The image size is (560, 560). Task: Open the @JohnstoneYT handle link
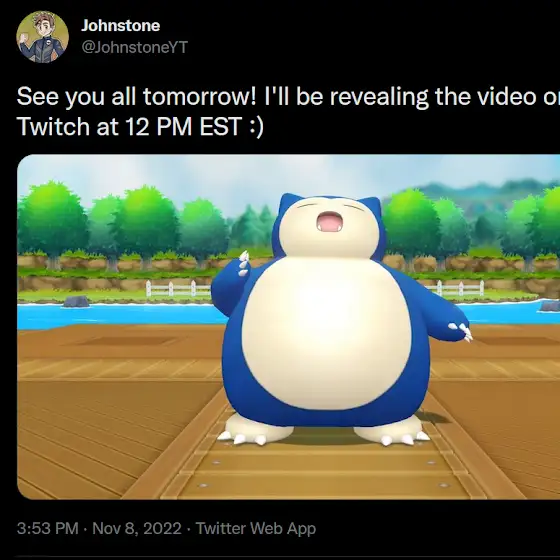point(135,48)
